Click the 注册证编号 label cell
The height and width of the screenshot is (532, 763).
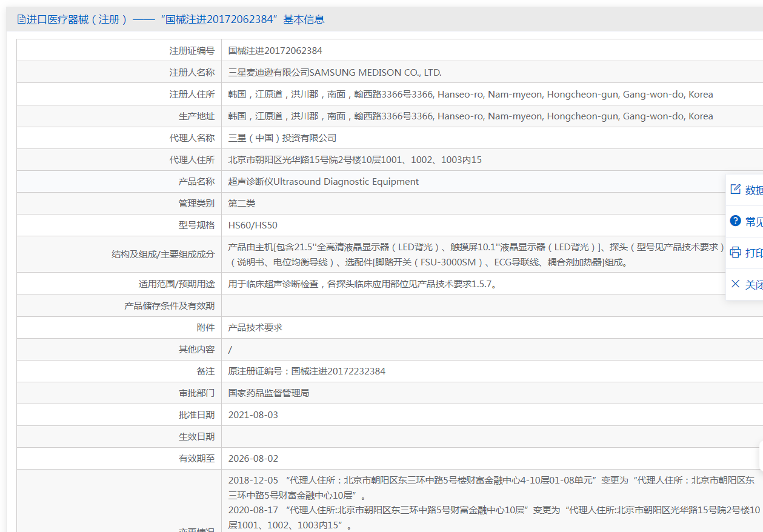192,51
